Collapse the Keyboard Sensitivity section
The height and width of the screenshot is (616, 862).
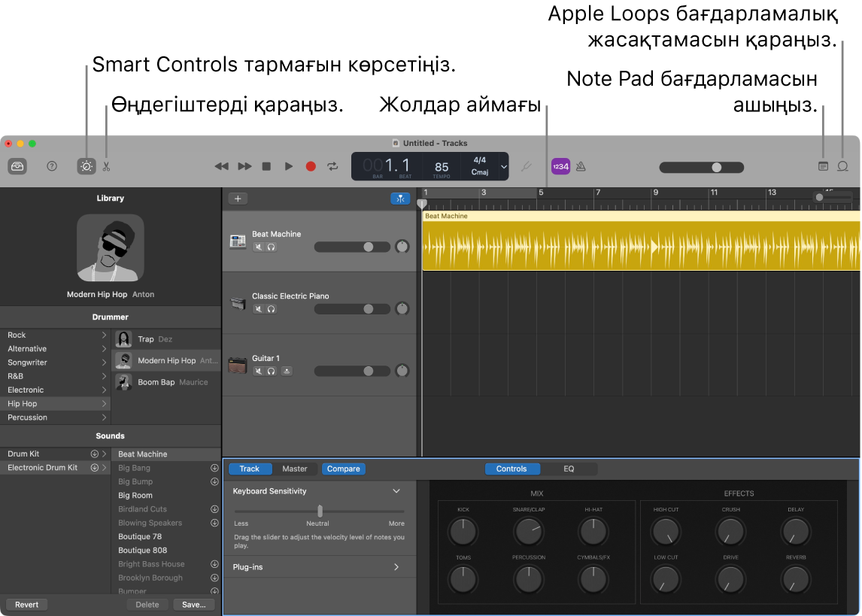click(x=396, y=490)
